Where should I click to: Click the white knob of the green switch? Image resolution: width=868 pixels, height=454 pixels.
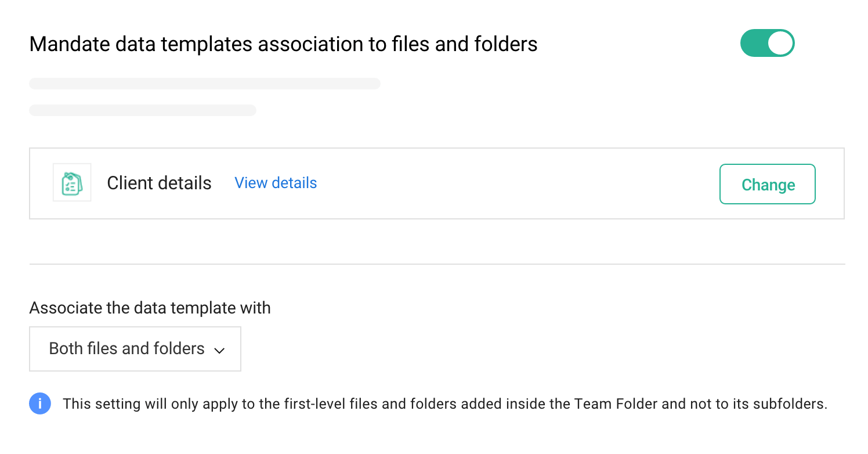[780, 44]
